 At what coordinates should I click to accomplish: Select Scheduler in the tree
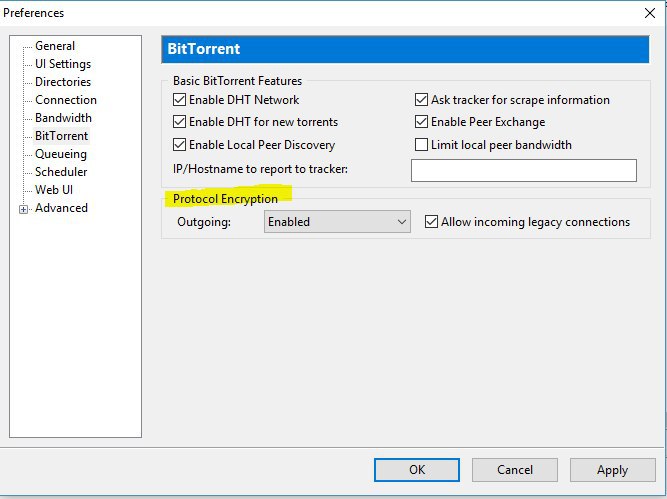pyautogui.click(x=61, y=172)
